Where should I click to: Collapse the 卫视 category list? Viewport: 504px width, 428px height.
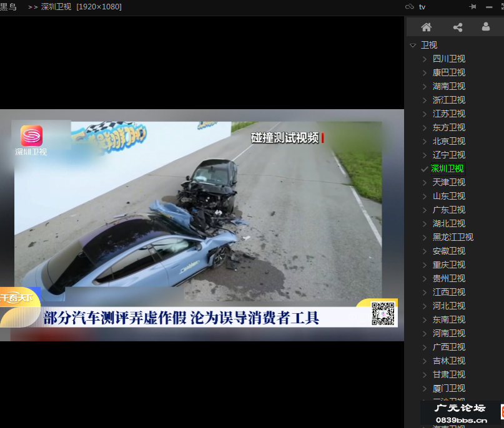(412, 45)
